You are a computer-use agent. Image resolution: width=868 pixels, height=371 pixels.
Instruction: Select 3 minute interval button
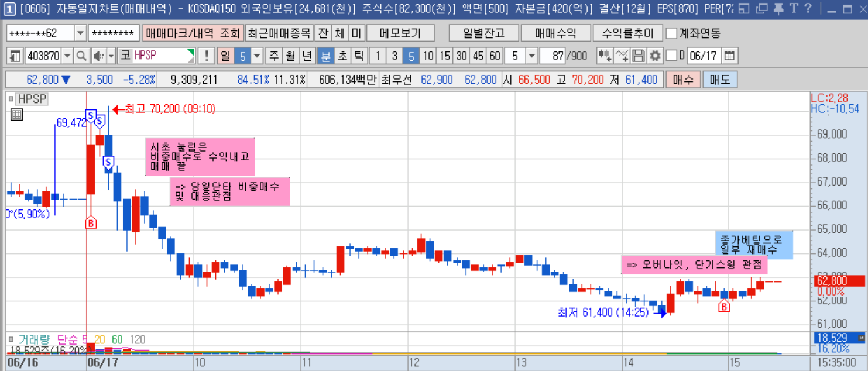[x=395, y=56]
